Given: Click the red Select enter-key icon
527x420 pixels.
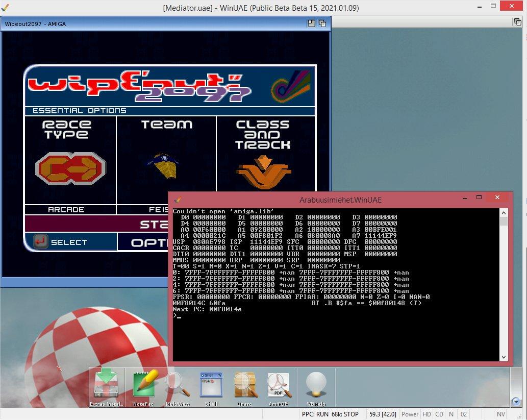Looking at the screenshot, I should (x=41, y=241).
